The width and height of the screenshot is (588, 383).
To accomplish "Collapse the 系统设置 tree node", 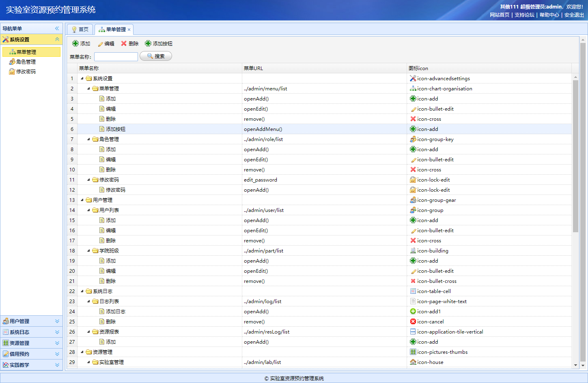I will 82,79.
